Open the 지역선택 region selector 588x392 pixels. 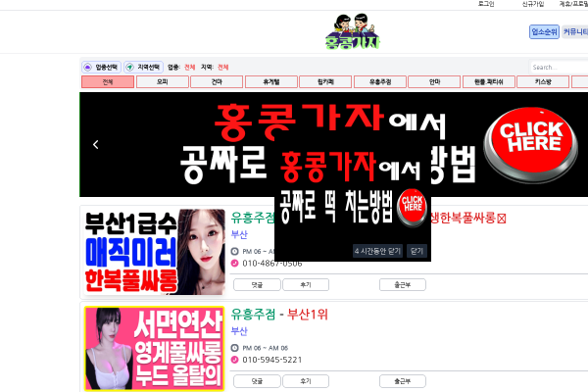(144, 68)
